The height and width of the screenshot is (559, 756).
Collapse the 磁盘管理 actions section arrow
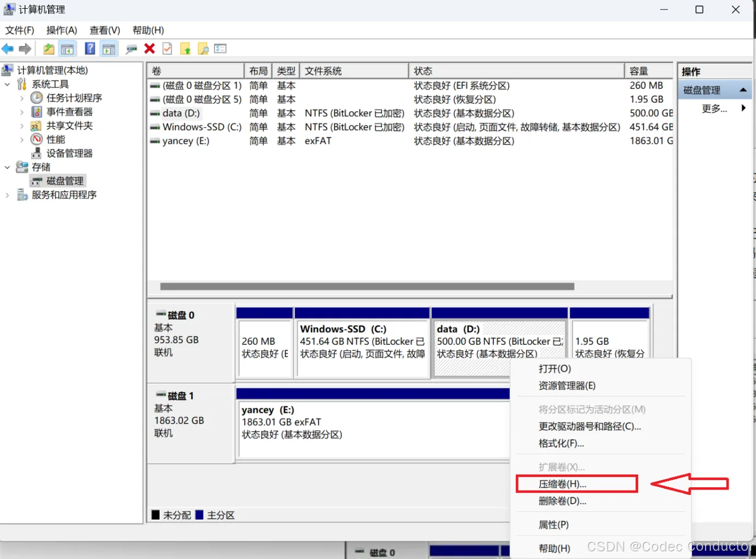tap(743, 90)
